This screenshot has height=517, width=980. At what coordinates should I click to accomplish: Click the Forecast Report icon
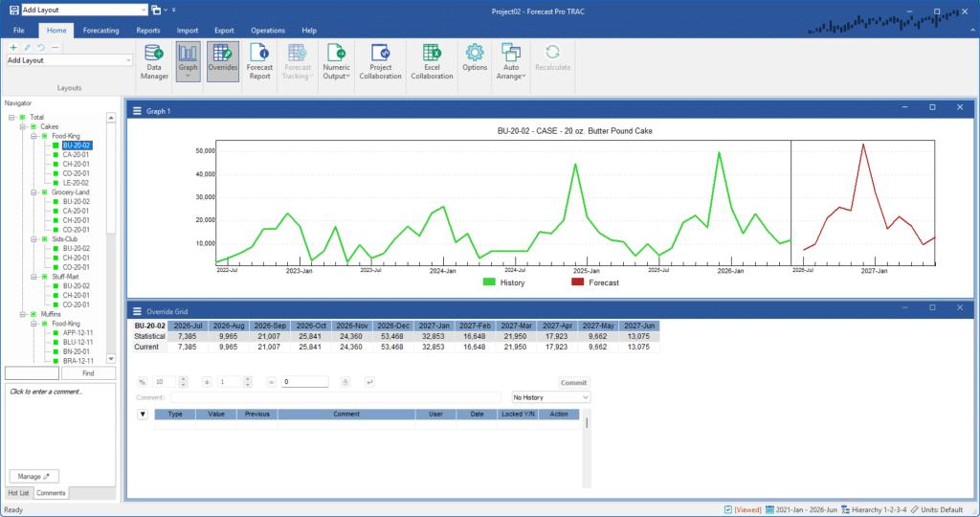(259, 62)
